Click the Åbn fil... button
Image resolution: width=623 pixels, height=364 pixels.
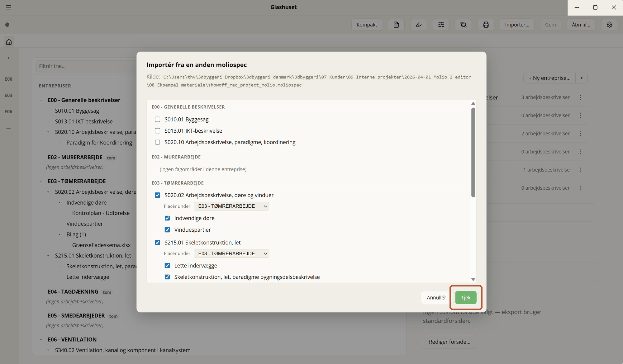tap(581, 25)
